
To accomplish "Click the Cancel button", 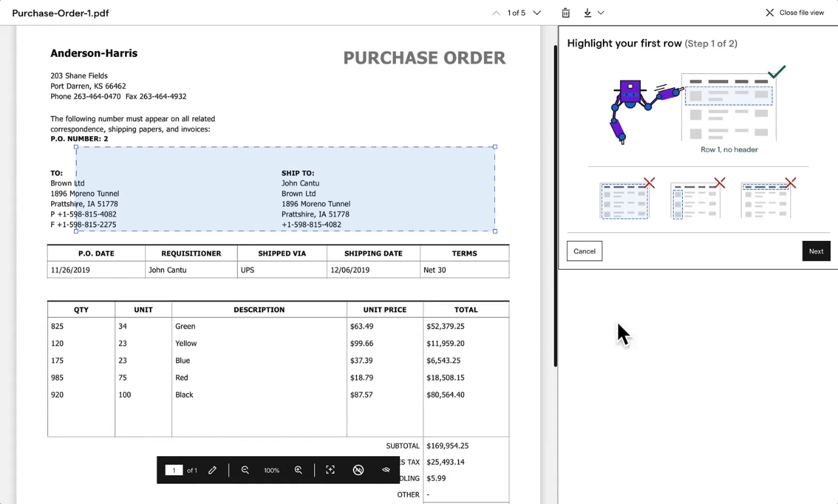I will pyautogui.click(x=585, y=251).
